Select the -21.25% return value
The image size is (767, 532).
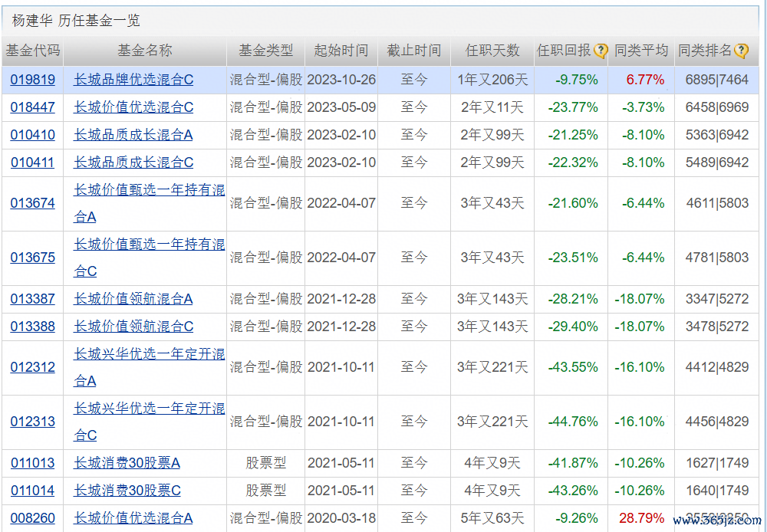(x=573, y=135)
